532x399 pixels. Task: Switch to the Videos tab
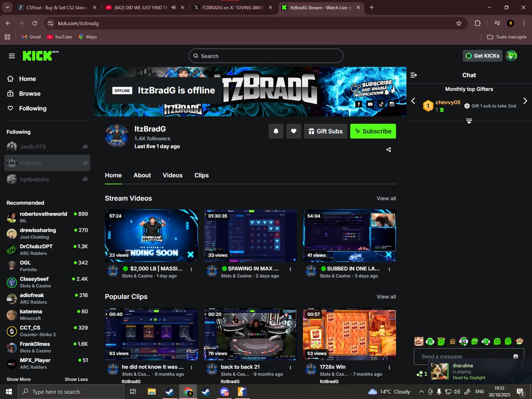coord(172,175)
